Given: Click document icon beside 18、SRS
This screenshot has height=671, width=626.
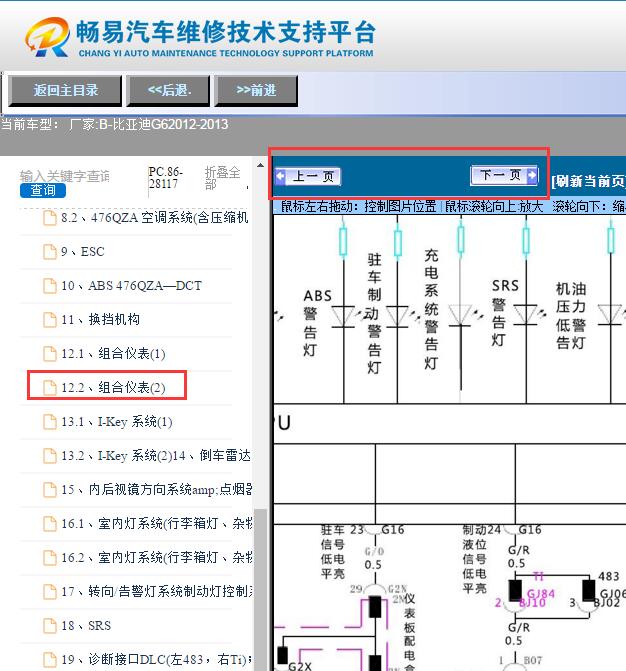Looking at the screenshot, I should tap(50, 626).
